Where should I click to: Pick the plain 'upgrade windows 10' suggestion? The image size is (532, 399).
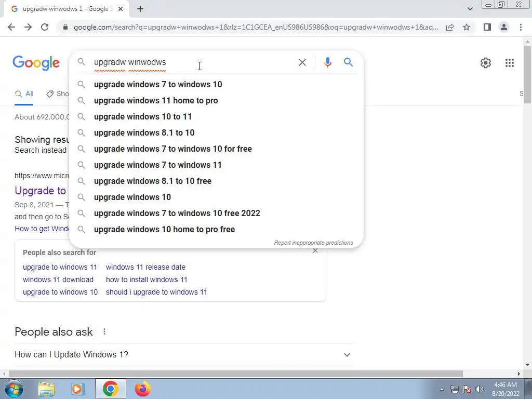coord(216,197)
